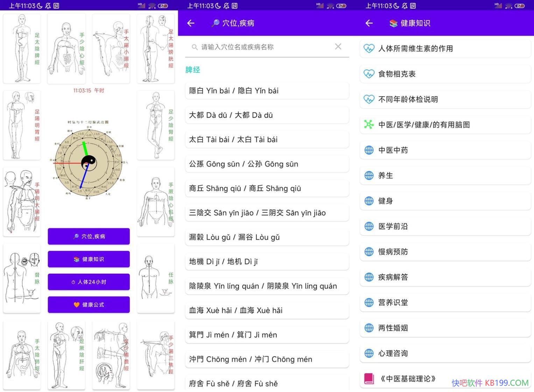
Task: Tap back arrow in 健康知识 header
Action: (369, 23)
